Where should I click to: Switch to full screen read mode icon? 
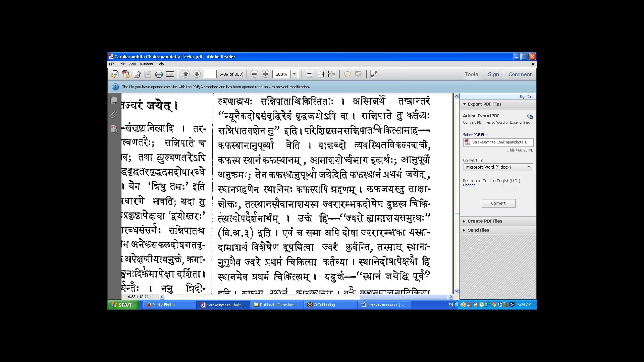tap(374, 74)
